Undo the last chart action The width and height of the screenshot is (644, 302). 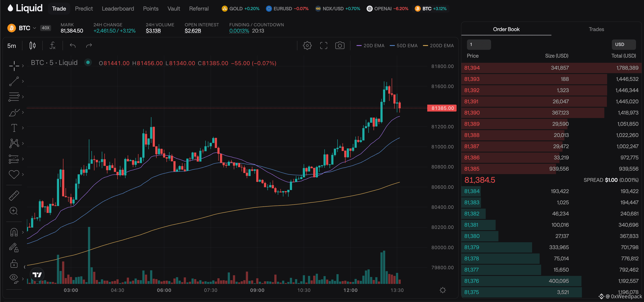click(73, 46)
